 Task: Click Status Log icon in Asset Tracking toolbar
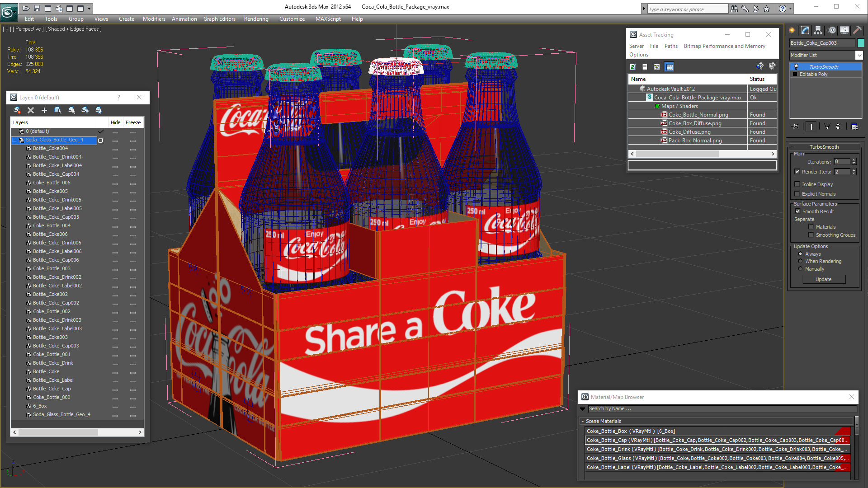(x=645, y=67)
